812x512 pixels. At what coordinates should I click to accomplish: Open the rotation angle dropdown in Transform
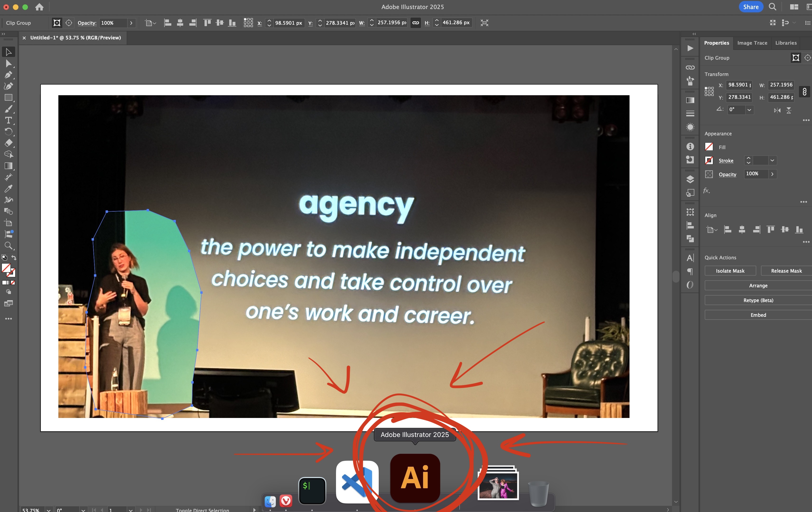pyautogui.click(x=749, y=110)
